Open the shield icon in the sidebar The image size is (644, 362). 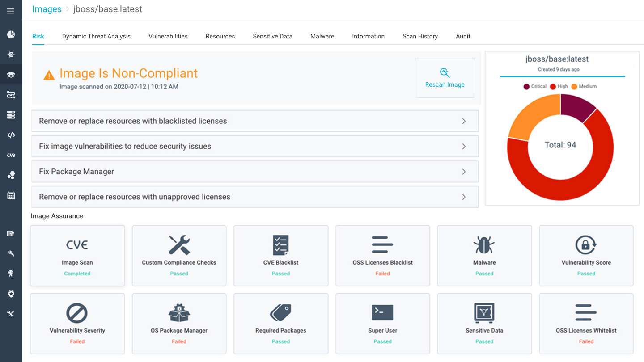click(x=11, y=294)
